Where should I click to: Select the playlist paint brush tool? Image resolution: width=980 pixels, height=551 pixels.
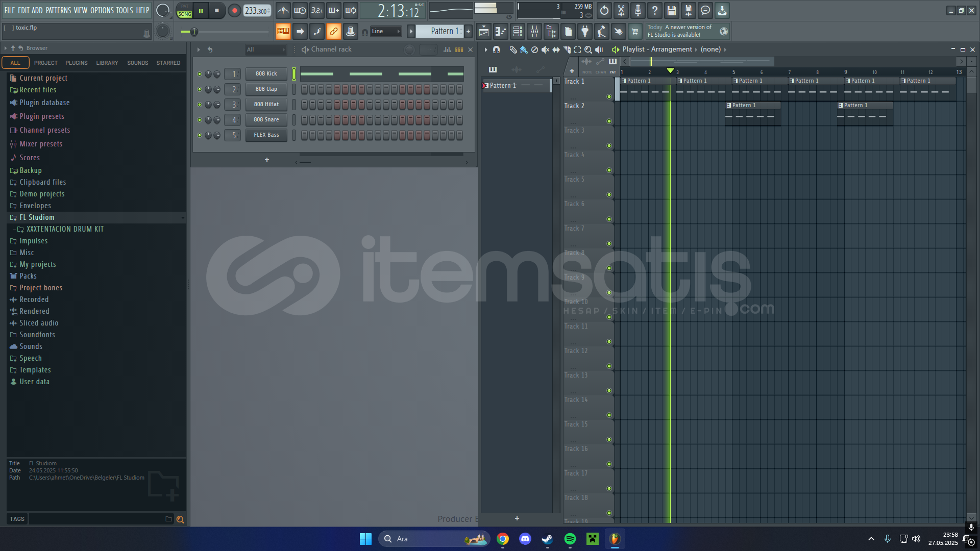pyautogui.click(x=524, y=49)
